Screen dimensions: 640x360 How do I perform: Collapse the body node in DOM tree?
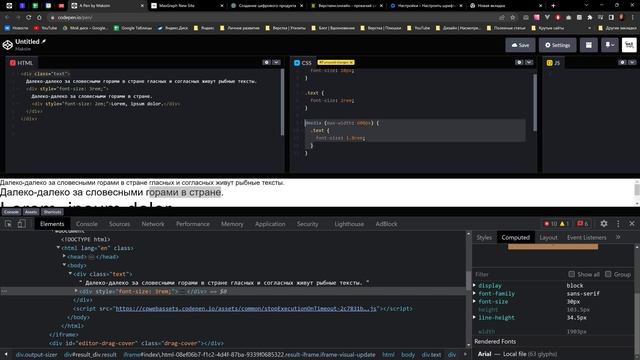coord(64,265)
